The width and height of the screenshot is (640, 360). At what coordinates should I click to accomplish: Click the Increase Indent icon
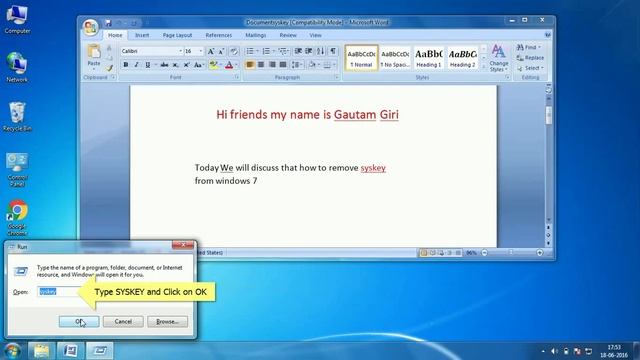click(309, 51)
